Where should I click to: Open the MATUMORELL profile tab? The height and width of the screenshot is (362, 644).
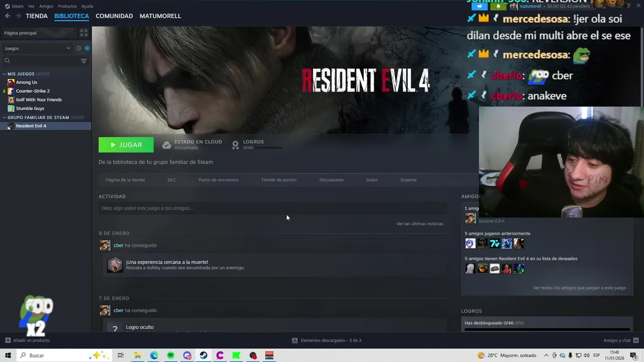[160, 16]
